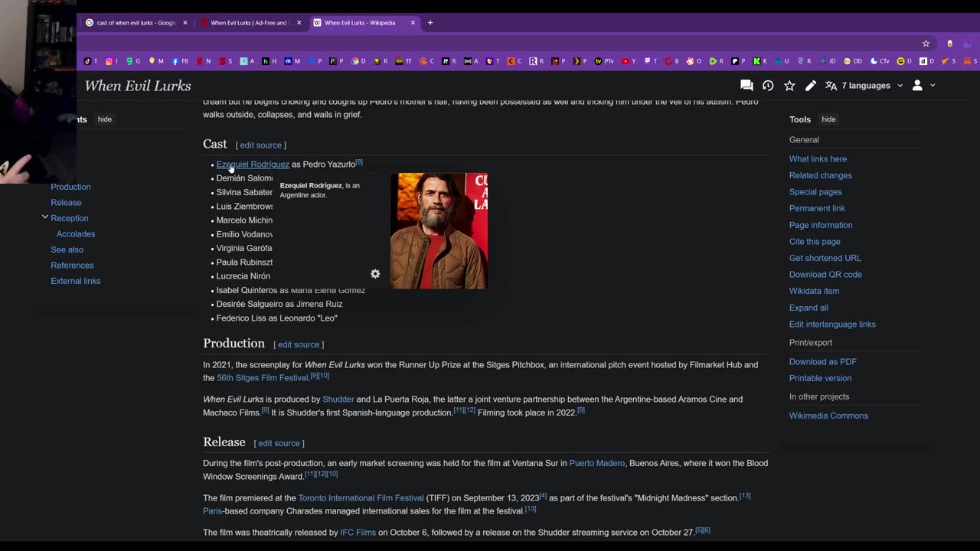
Task: Open What links here tool
Action: 818,159
